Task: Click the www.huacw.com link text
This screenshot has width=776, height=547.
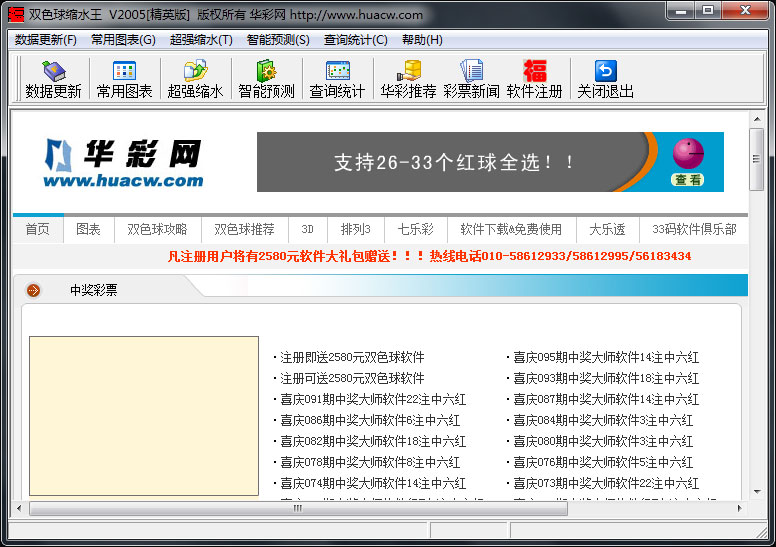Action: [x=123, y=181]
